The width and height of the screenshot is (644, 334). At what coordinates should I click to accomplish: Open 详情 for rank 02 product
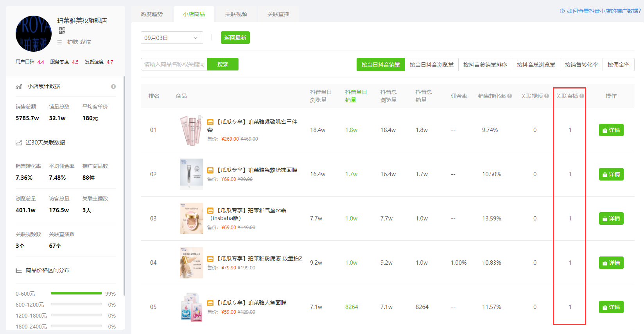tap(611, 174)
